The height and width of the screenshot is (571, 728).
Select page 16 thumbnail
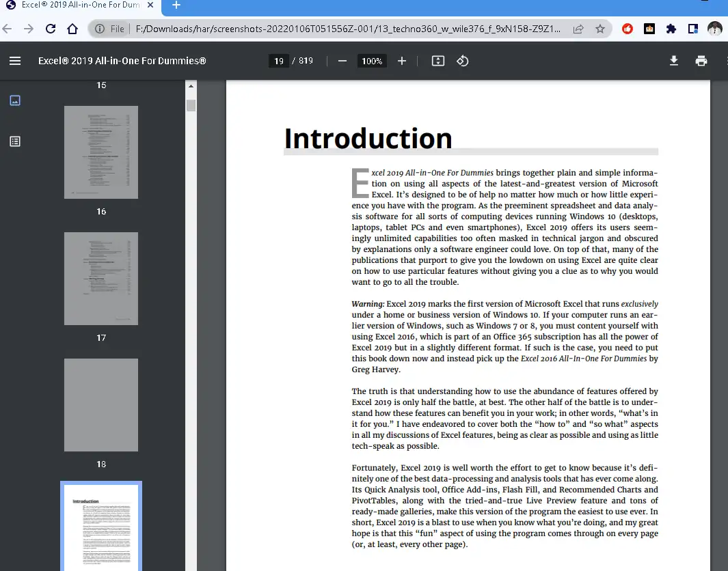(101, 152)
